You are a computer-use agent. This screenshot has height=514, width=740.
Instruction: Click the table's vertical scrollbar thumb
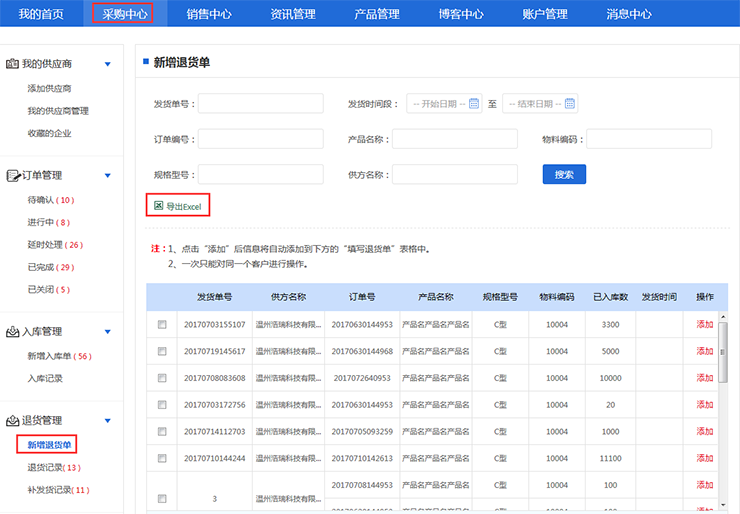[x=723, y=352]
